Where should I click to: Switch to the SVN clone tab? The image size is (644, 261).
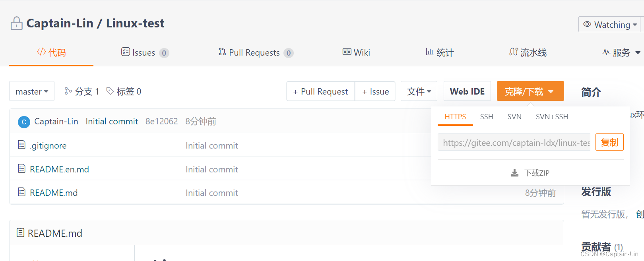click(x=514, y=116)
